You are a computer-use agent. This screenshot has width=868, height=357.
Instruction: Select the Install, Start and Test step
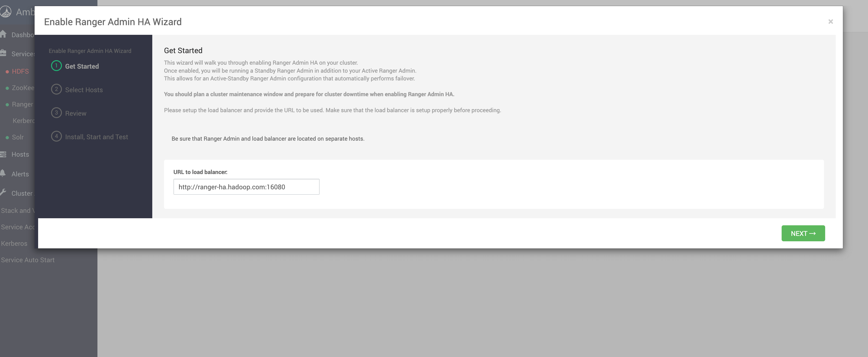pos(96,137)
